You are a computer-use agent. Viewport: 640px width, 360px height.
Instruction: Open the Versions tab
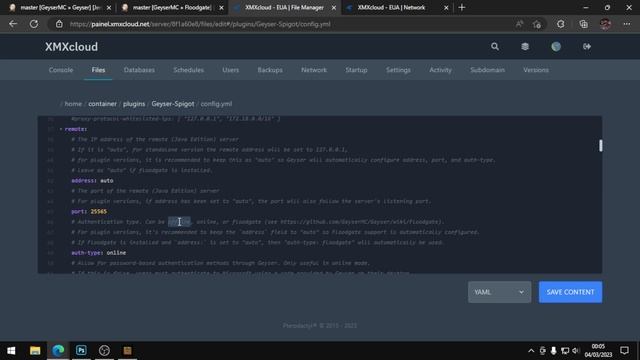click(x=536, y=70)
